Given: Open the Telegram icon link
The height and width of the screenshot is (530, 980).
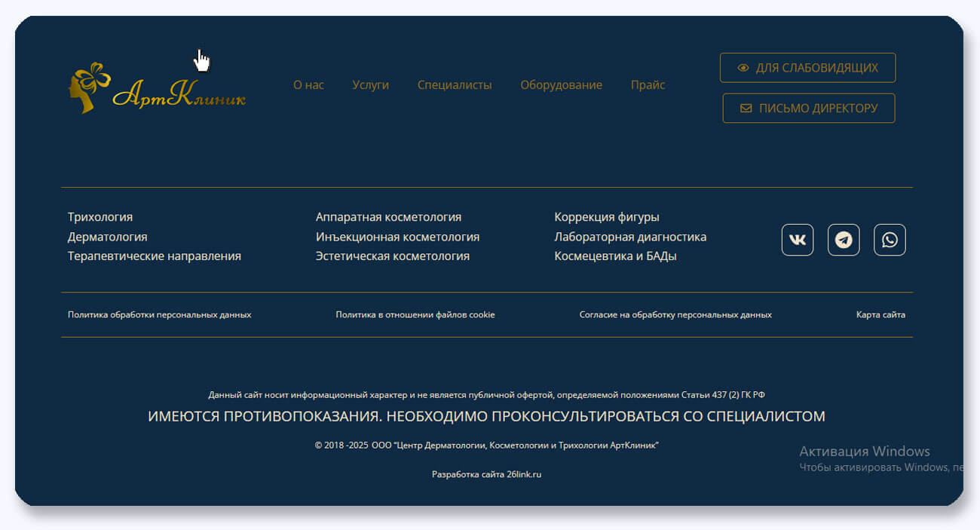Looking at the screenshot, I should pyautogui.click(x=844, y=240).
